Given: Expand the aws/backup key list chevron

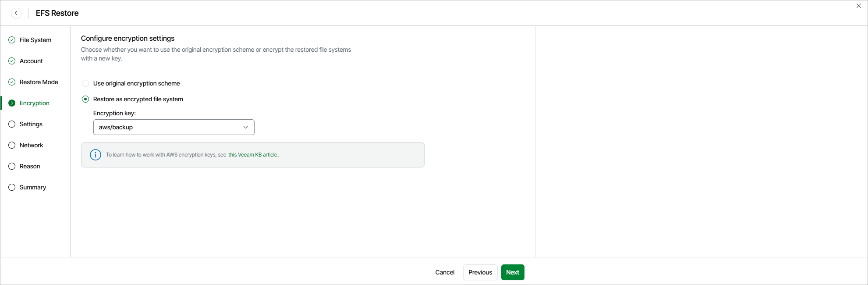Looking at the screenshot, I should tap(246, 127).
